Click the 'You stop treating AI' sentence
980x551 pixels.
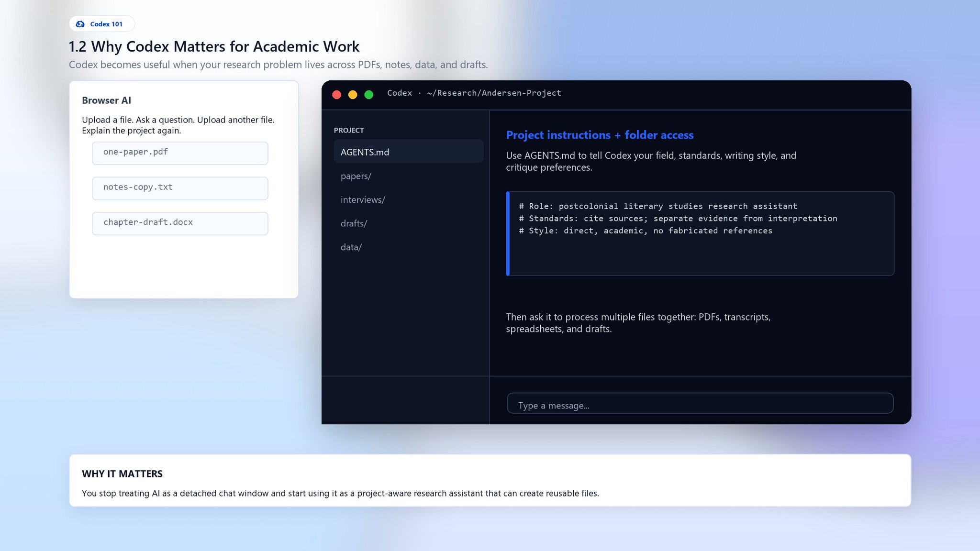[340, 493]
